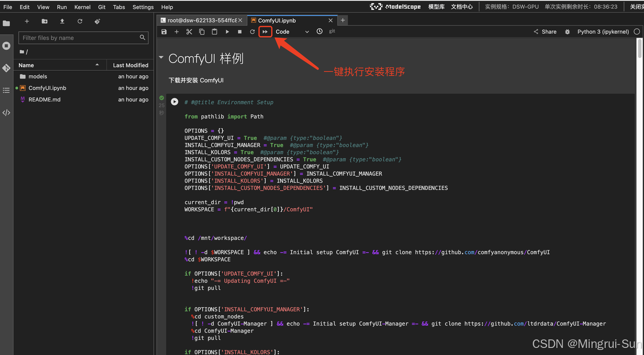Click the remaining time 08:36:23 text
This screenshot has width=644, height=355.
tap(606, 7)
